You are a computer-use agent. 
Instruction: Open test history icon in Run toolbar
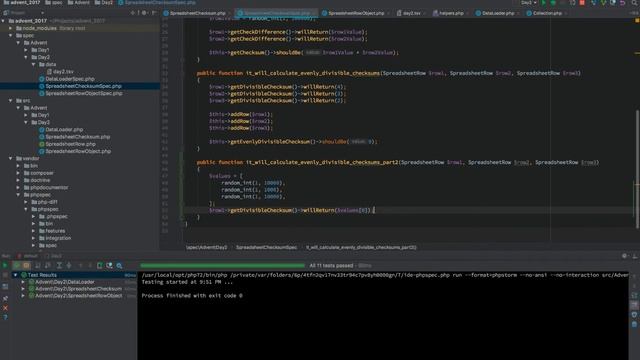109,266
